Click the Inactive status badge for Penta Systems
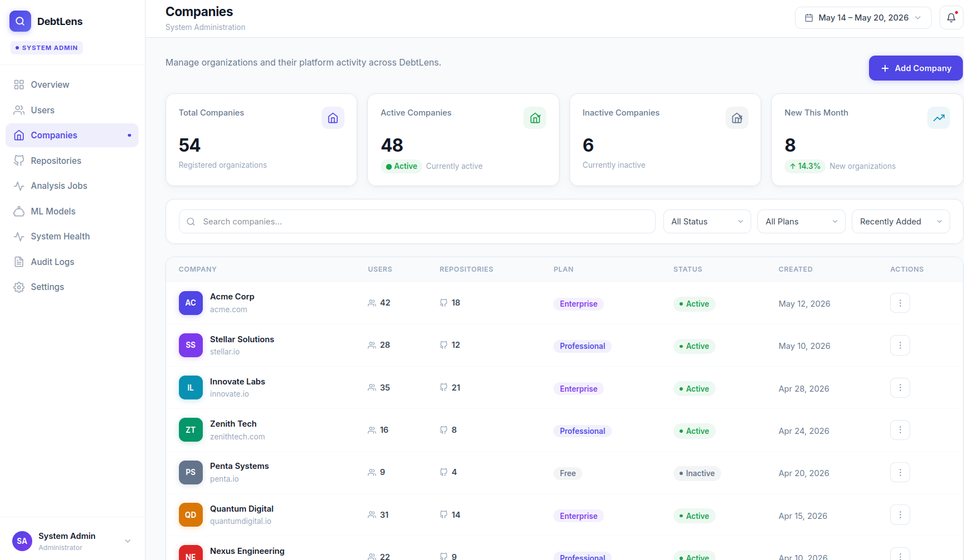964x560 pixels. 697,473
